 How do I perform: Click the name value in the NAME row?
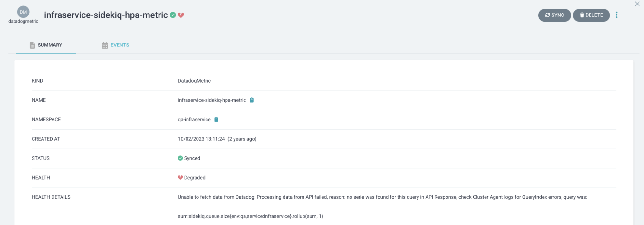(212, 100)
